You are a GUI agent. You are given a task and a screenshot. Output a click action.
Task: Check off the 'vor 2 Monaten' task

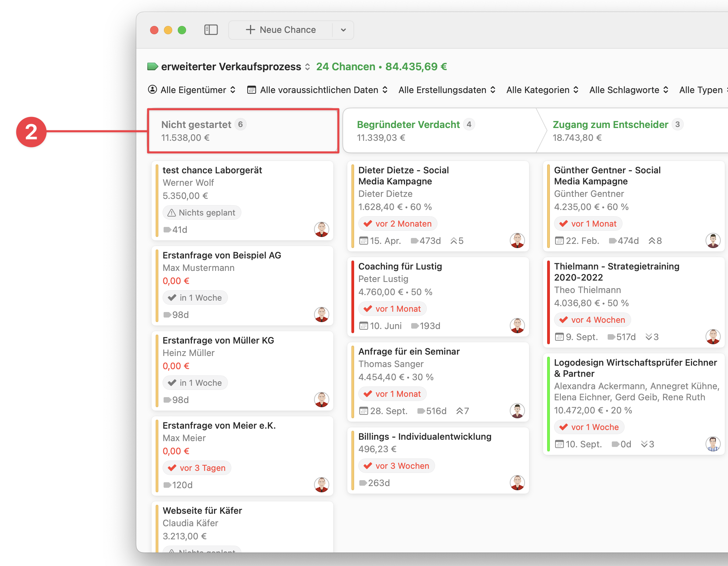tap(368, 223)
